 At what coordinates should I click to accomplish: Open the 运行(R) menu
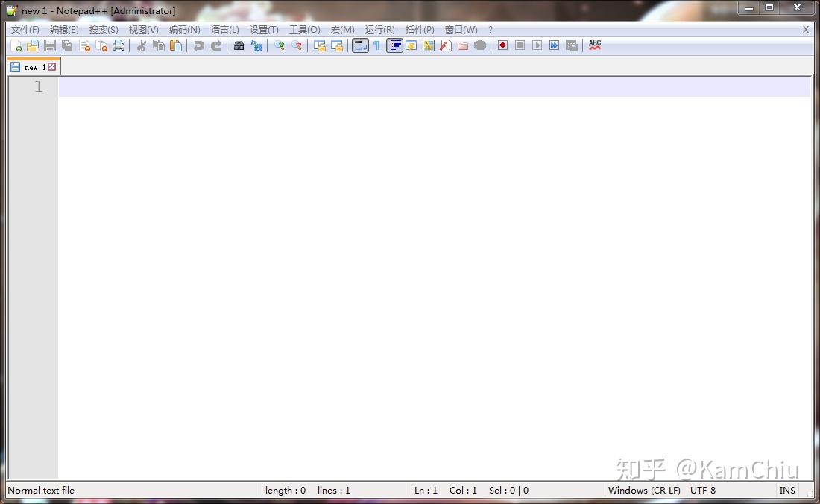pyautogui.click(x=379, y=30)
